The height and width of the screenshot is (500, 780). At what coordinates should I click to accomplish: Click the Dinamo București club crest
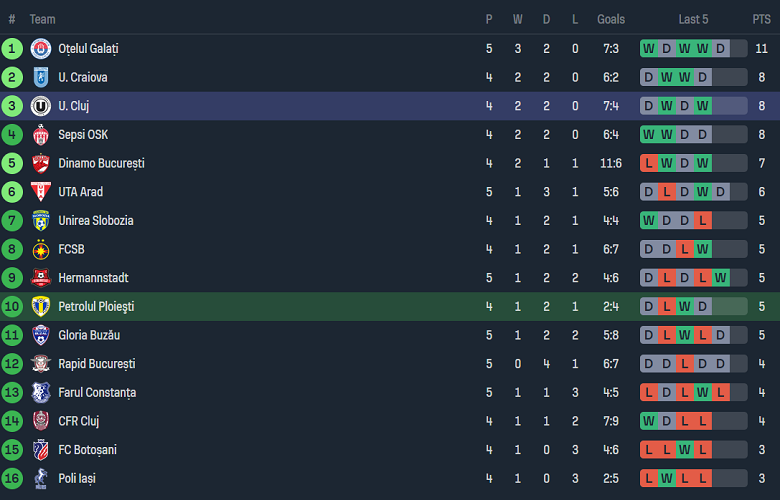point(41,163)
